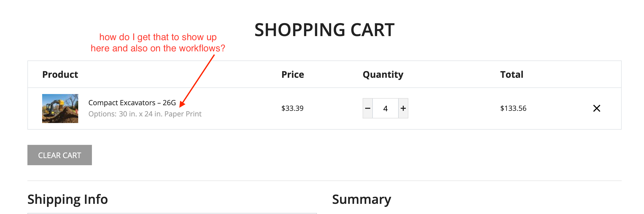Click the Summary section heading
The image size is (644, 214).
pyautogui.click(x=362, y=199)
